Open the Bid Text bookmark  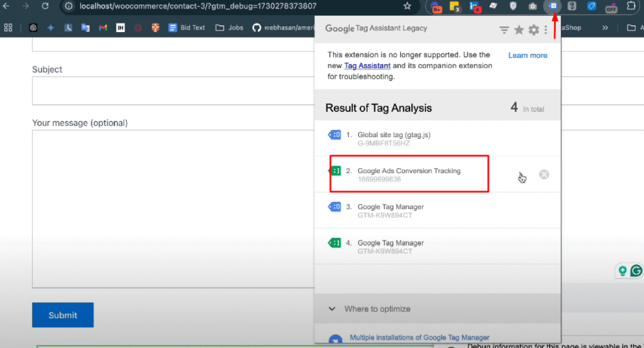(x=187, y=28)
